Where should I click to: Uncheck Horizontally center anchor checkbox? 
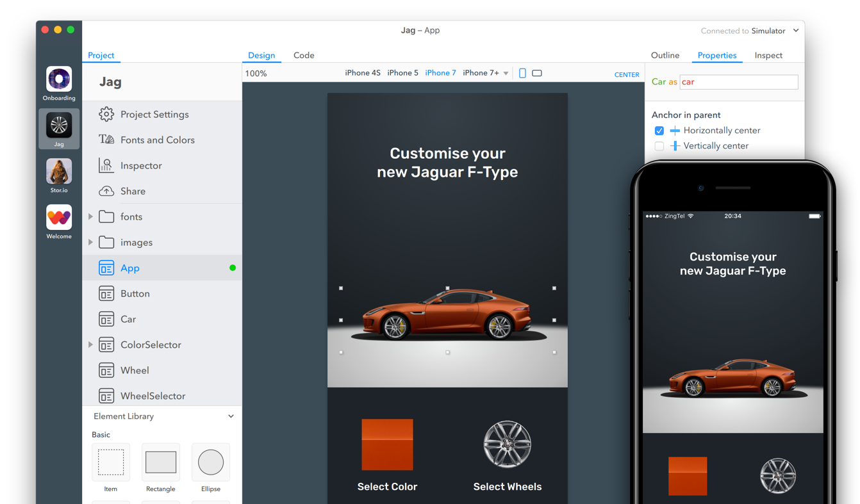click(x=659, y=131)
